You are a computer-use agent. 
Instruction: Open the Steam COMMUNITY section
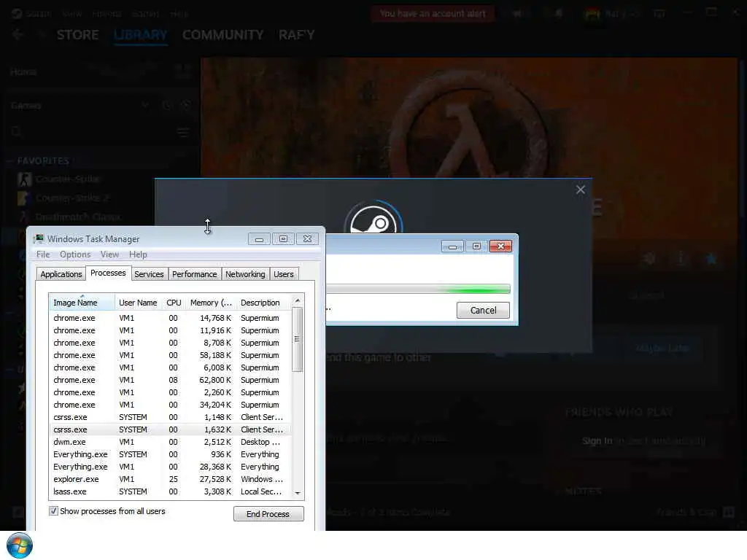point(222,35)
